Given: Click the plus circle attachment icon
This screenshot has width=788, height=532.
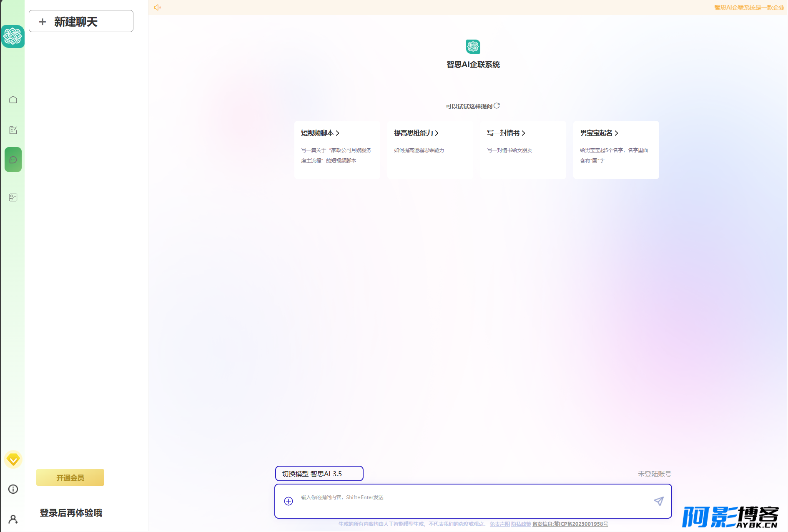Looking at the screenshot, I should click(289, 501).
